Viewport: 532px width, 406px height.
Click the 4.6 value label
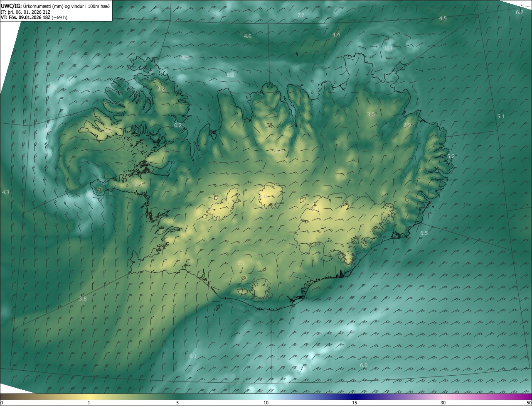pos(248,37)
